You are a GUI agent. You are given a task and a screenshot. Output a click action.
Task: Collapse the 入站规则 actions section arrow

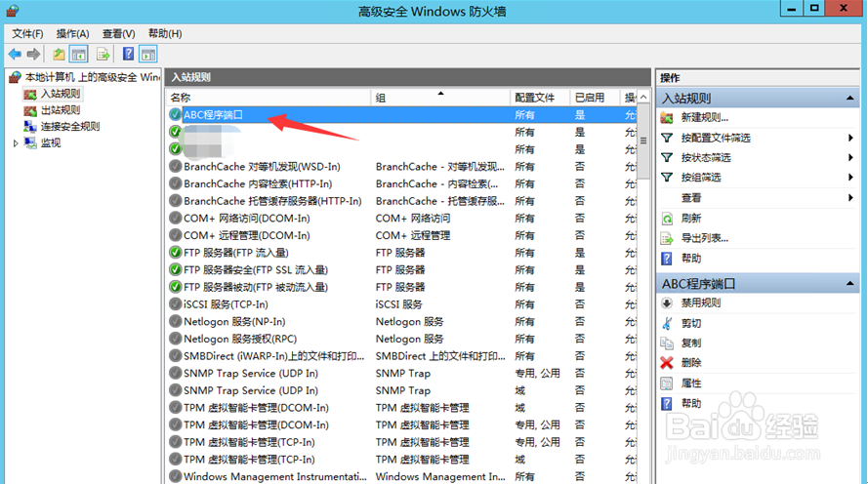849,99
